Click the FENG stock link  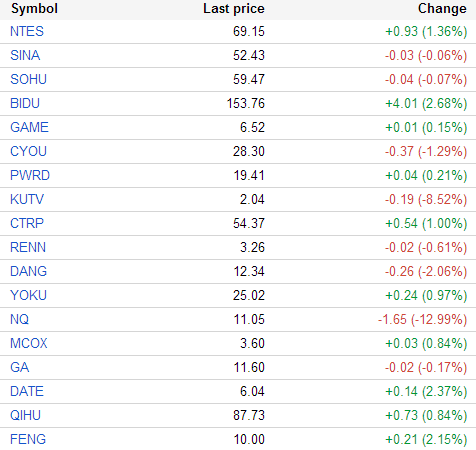click(x=28, y=439)
